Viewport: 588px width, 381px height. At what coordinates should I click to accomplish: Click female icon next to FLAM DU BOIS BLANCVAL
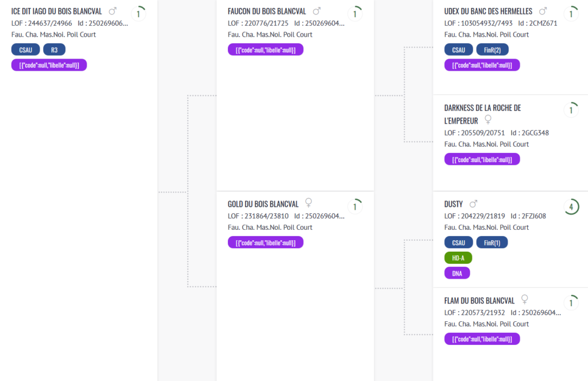525,299
